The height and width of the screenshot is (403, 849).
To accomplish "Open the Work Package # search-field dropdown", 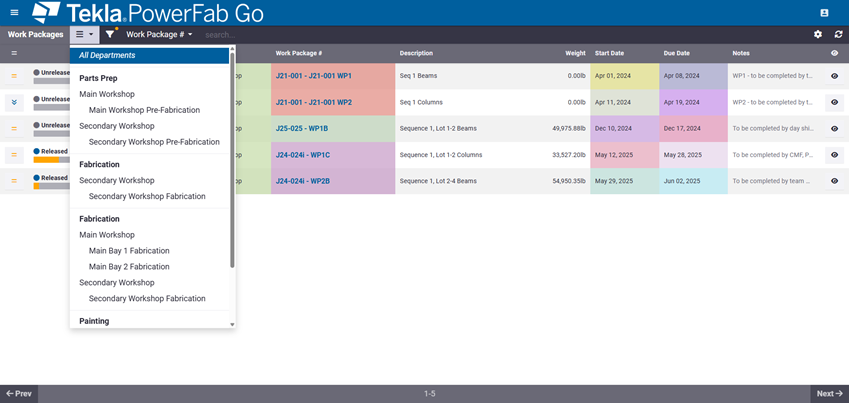I will pos(159,34).
